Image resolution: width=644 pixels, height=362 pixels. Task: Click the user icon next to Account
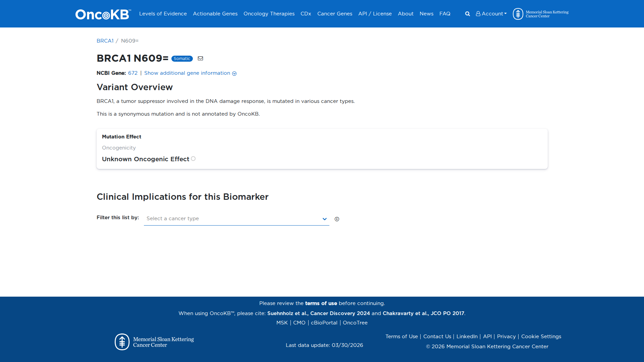[478, 14]
